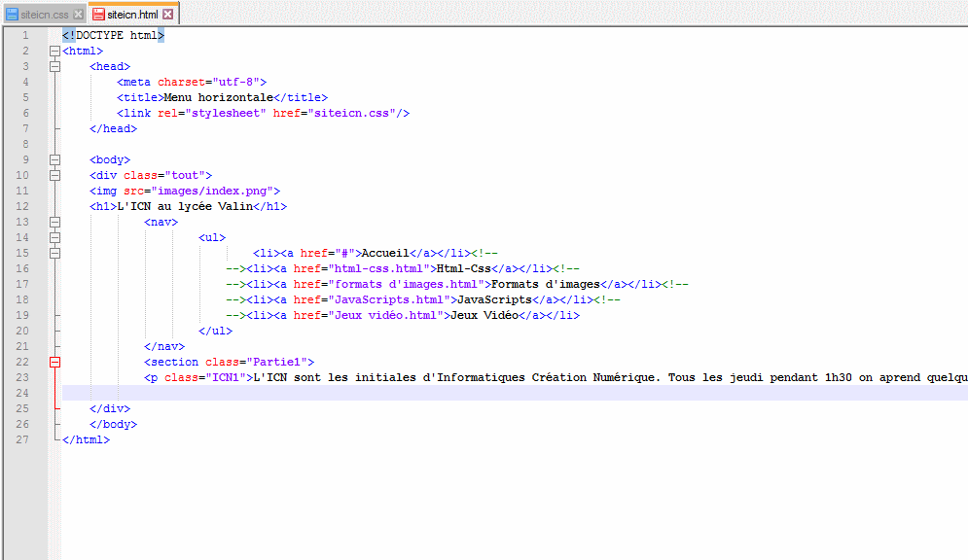This screenshot has width=968, height=560.
Task: Collapse the body fold on line 9
Action: coord(54,159)
